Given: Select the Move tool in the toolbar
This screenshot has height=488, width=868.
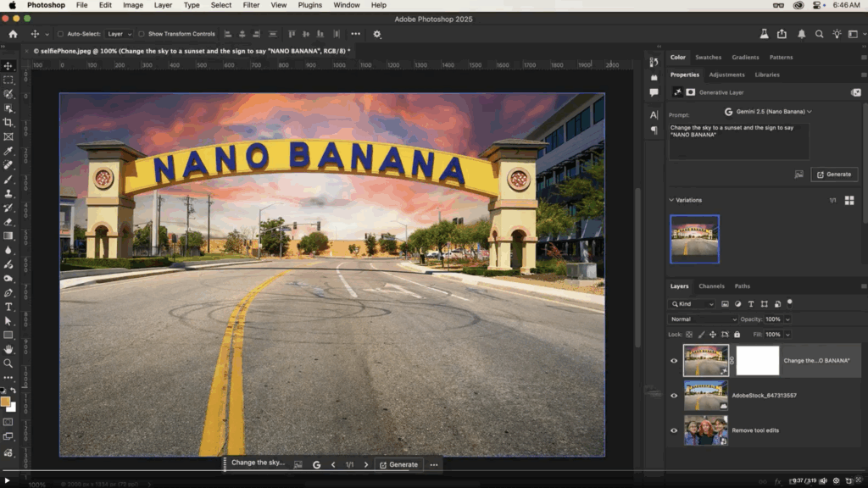Looking at the screenshot, I should [x=8, y=66].
